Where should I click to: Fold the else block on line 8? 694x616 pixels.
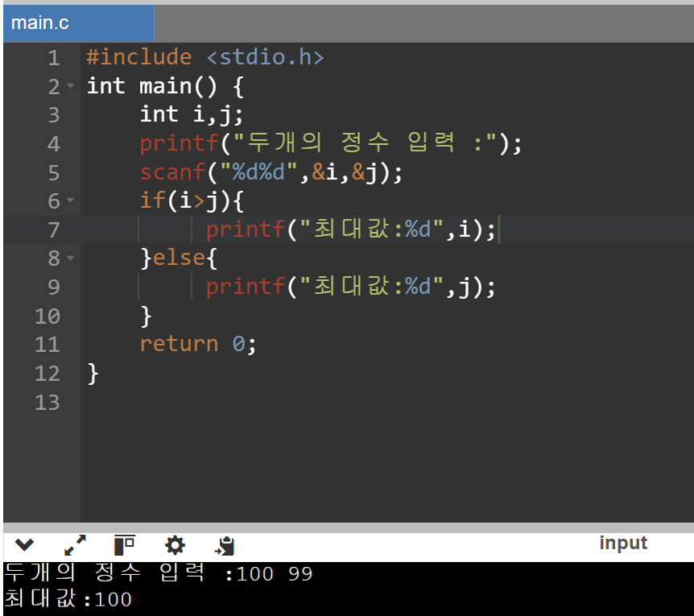point(70,257)
